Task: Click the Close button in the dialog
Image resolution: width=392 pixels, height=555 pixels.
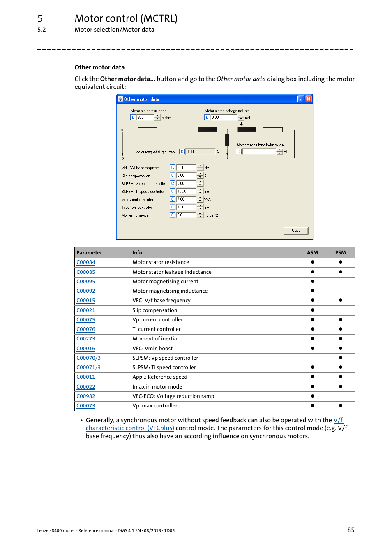Action: pos(296,231)
